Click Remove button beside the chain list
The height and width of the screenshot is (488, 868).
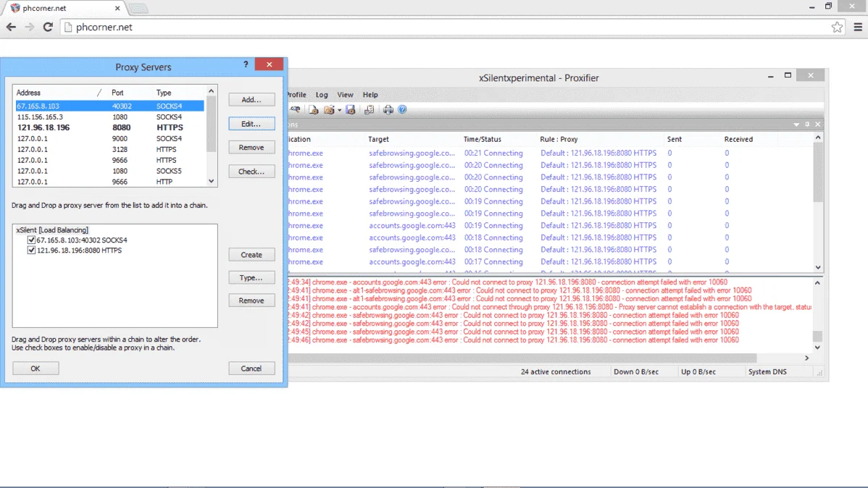(x=251, y=300)
